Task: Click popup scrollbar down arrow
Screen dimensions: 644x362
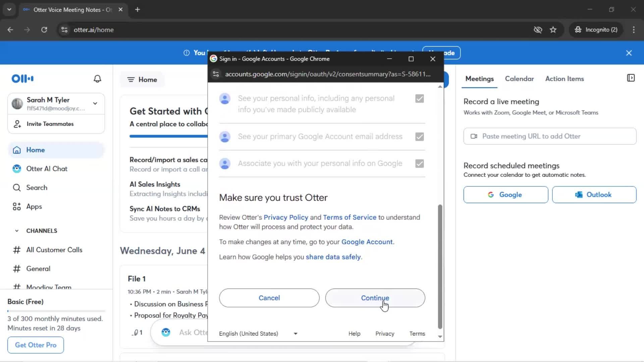Action: (x=440, y=337)
